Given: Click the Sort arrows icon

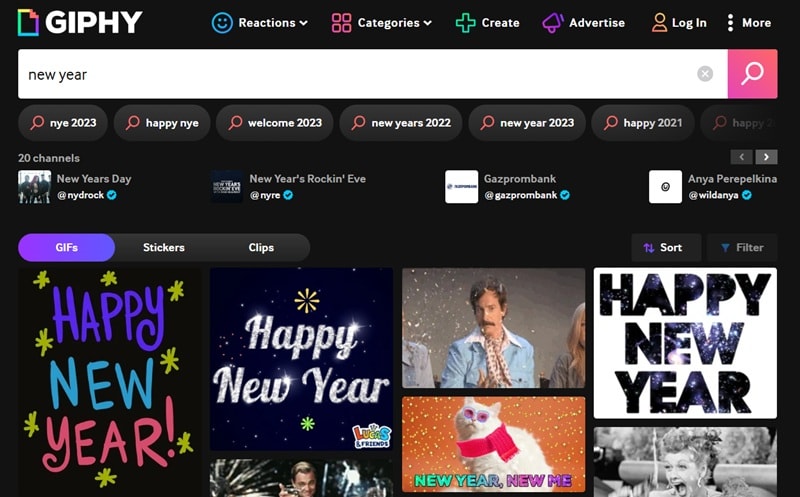Looking at the screenshot, I should point(648,247).
